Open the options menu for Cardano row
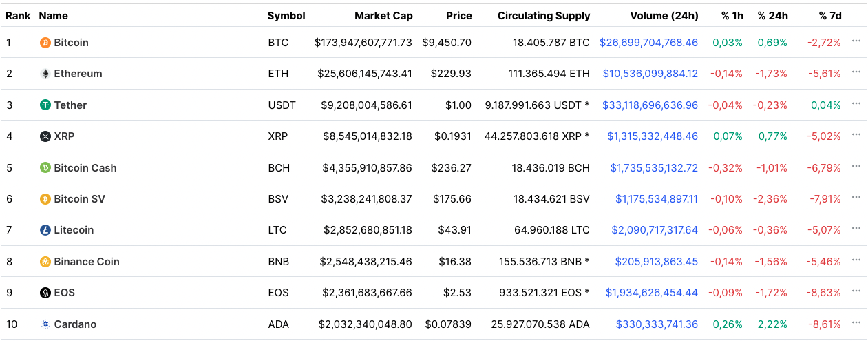The height and width of the screenshot is (341, 868). [x=856, y=322]
